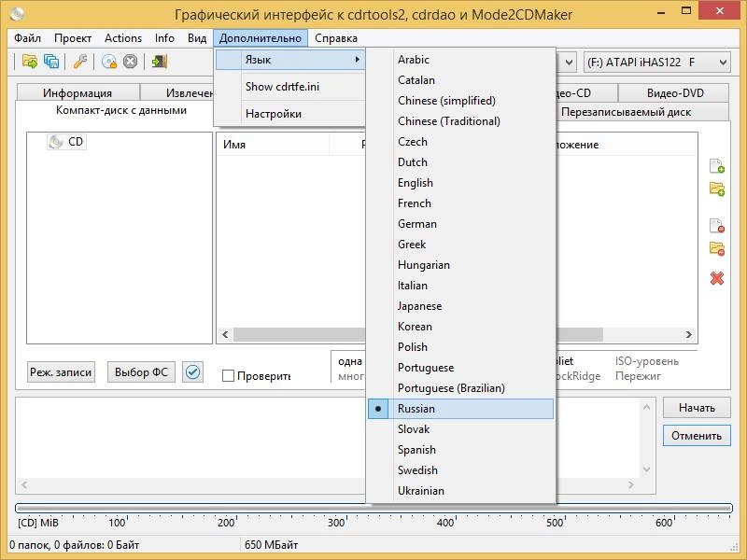Select German language
The image size is (747, 560).
460,224
